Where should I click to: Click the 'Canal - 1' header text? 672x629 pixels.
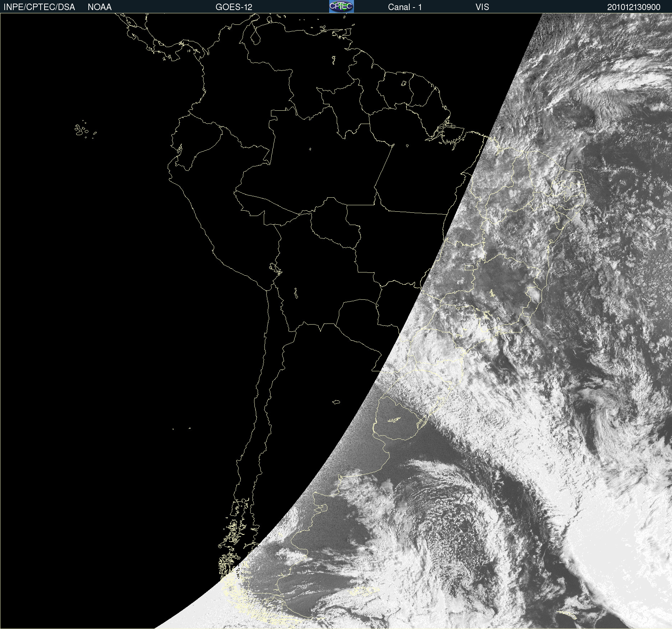click(405, 7)
